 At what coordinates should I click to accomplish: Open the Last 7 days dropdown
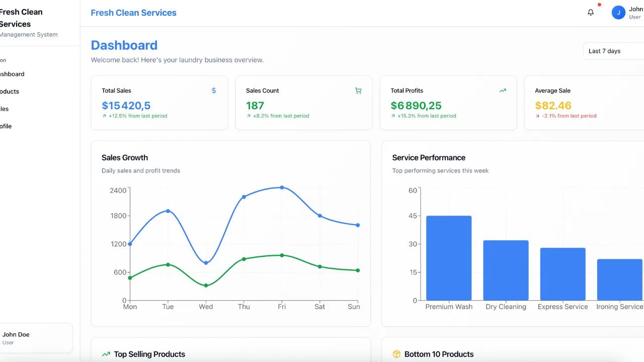point(609,51)
